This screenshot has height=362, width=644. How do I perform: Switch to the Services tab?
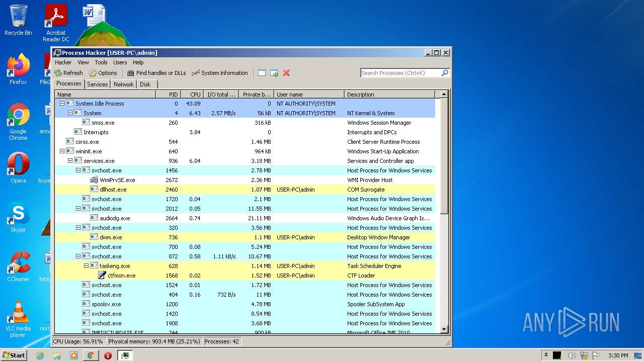point(98,84)
